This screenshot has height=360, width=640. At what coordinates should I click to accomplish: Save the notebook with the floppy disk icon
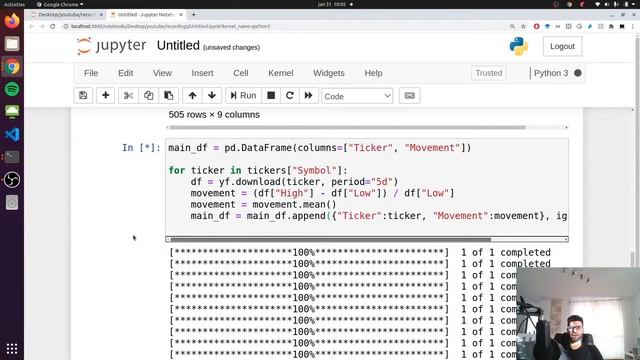pos(83,96)
